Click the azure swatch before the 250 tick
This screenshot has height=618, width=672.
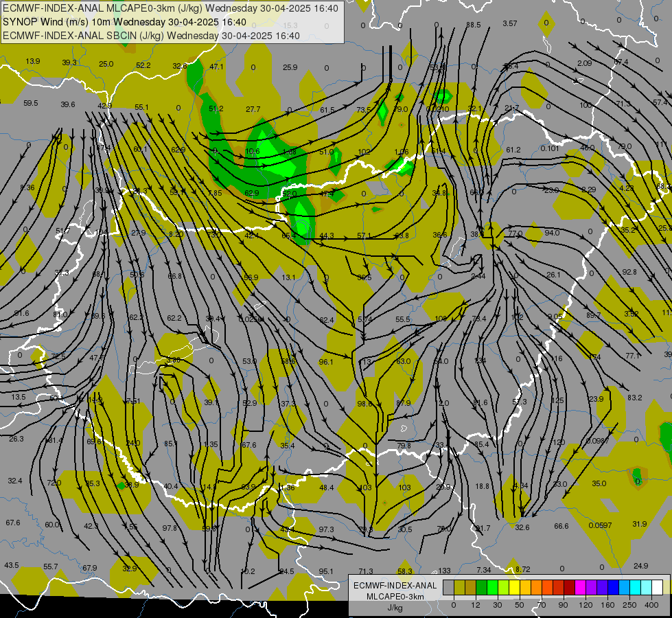point(625,588)
